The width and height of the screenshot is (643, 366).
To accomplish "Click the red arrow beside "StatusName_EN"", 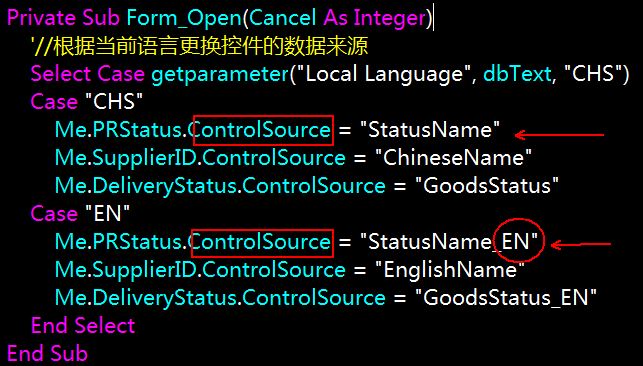I will tap(581, 245).
